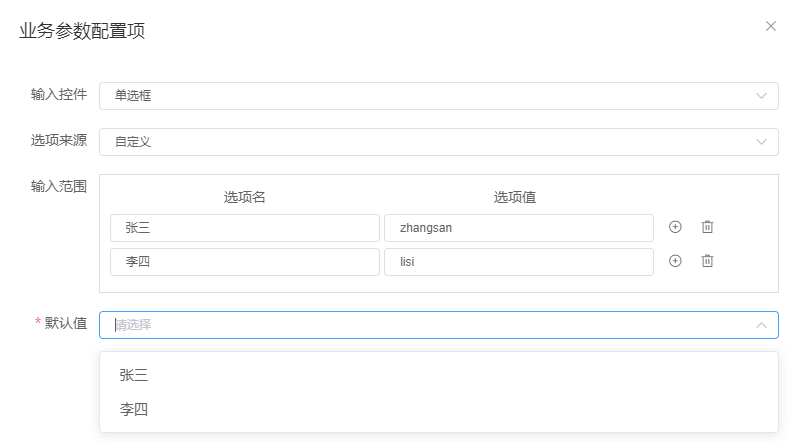Close the 业务参数配置项 dialog
This screenshot has height=443, width=798.
coord(770,26)
